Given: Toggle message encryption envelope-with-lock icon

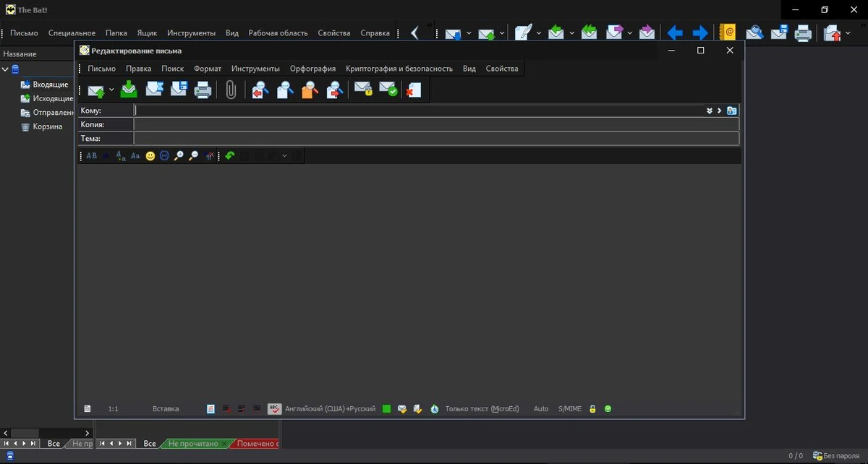Looking at the screenshot, I should tap(363, 90).
